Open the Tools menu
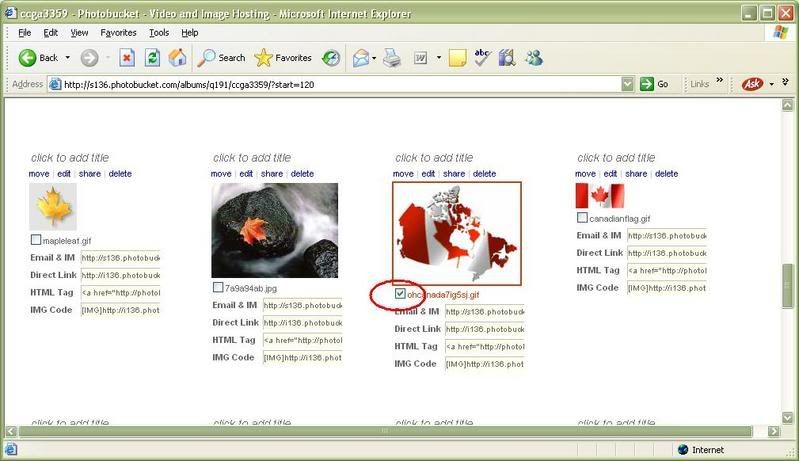Screen dimensions: 799x461 pyautogui.click(x=159, y=33)
